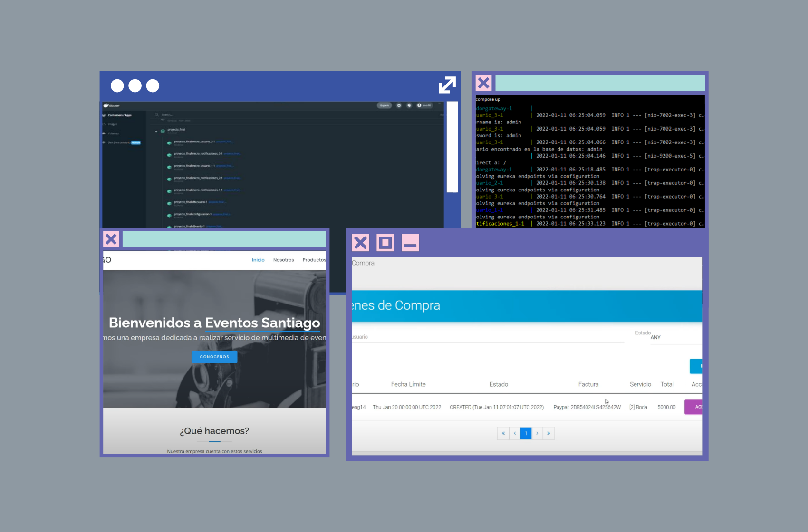Click the expand arrows icon on blue window

[447, 85]
